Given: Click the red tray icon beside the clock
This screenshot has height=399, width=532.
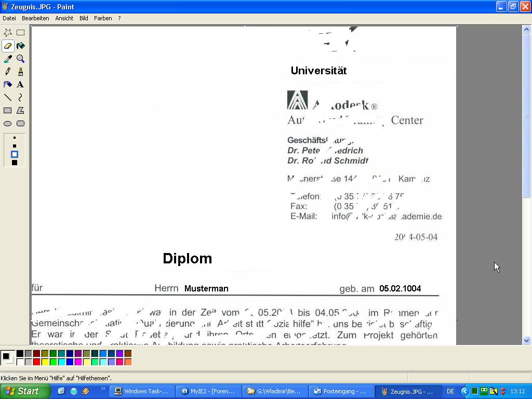Looking at the screenshot, I should coord(503,392).
